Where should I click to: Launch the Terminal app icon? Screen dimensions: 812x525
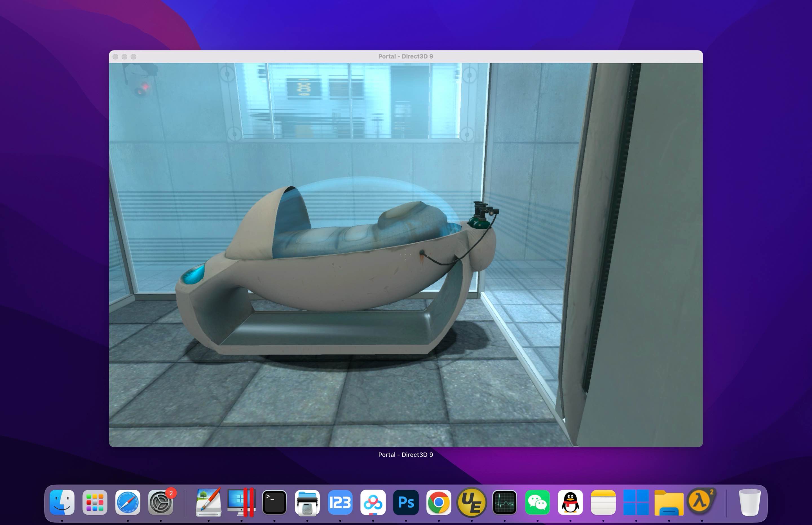pyautogui.click(x=274, y=502)
